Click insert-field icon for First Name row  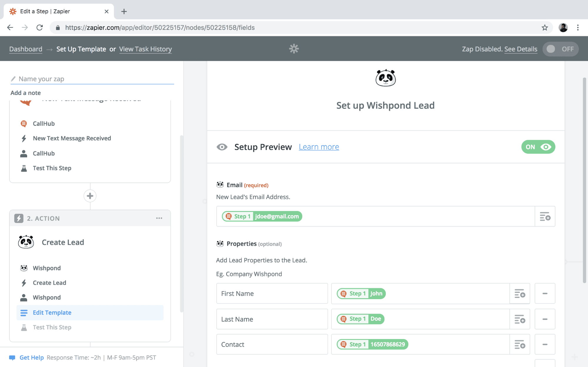pos(519,294)
